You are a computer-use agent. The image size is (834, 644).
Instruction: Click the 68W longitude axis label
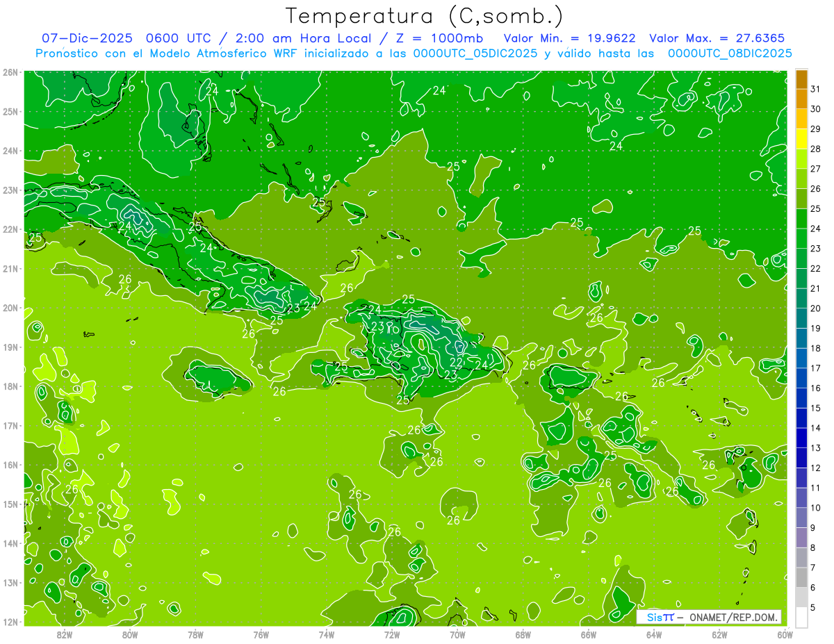click(x=523, y=634)
